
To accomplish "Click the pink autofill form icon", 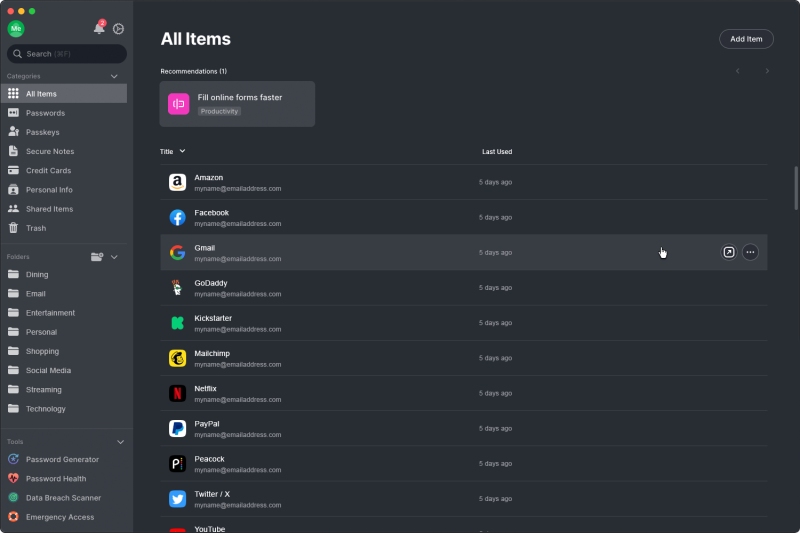I will [179, 104].
